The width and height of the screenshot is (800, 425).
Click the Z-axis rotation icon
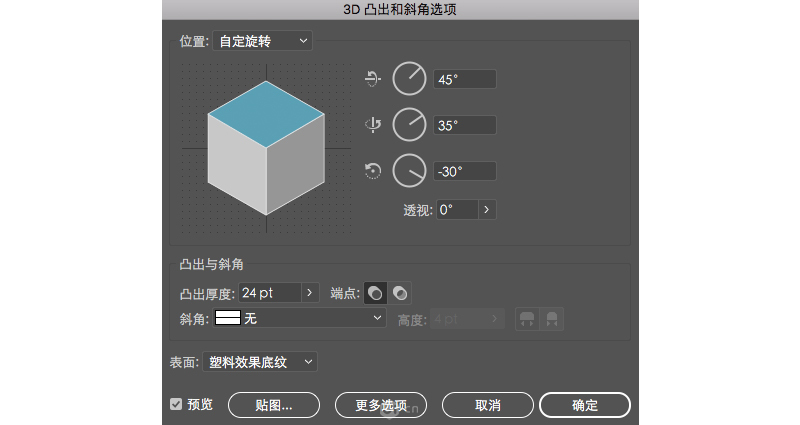pyautogui.click(x=373, y=171)
